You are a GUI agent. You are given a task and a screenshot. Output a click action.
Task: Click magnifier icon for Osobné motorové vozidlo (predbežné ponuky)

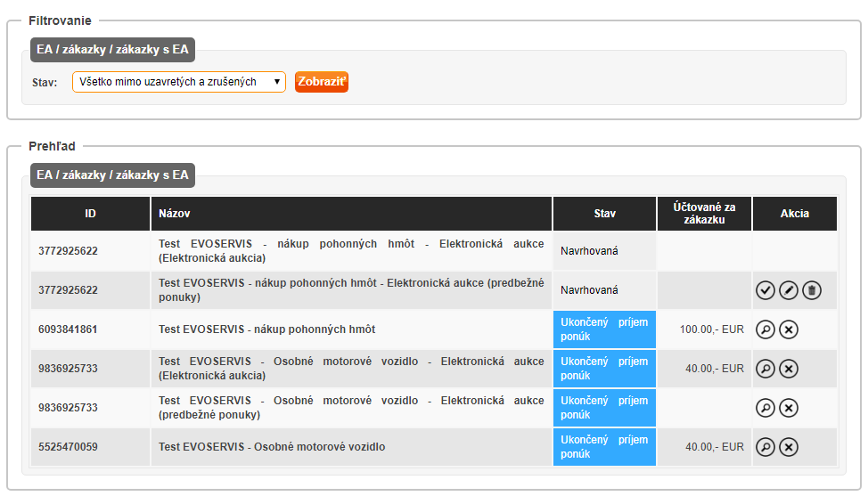[x=765, y=408]
